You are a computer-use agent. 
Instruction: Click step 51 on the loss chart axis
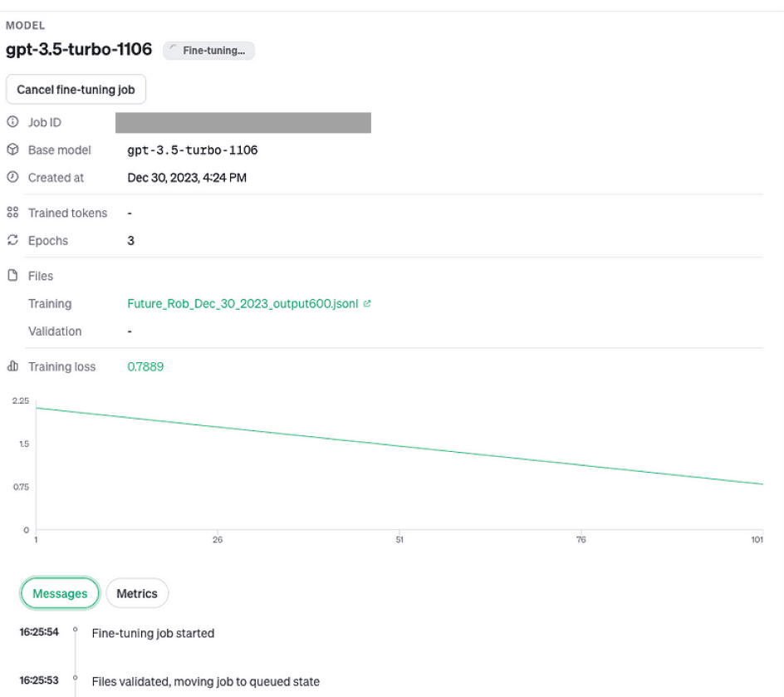399,539
